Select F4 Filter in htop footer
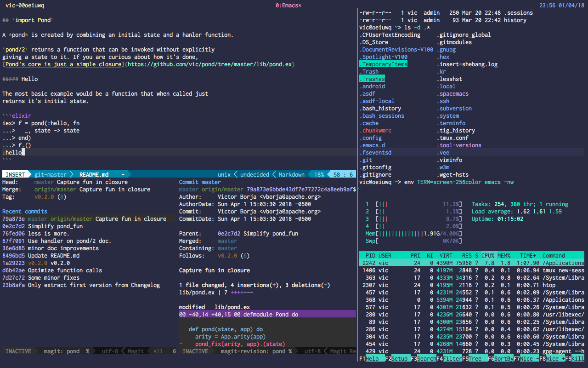The image size is (588, 368). coord(449,358)
